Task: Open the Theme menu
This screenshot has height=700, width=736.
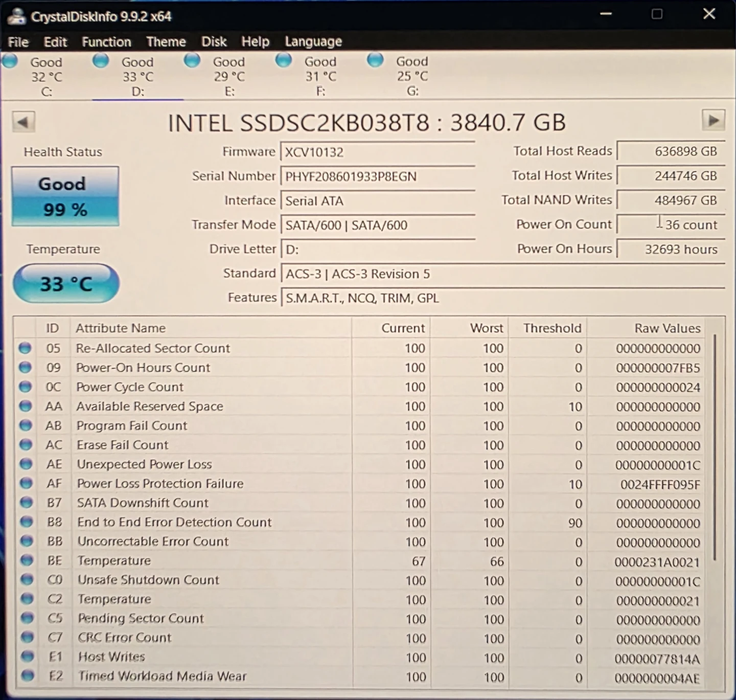Action: (x=166, y=41)
